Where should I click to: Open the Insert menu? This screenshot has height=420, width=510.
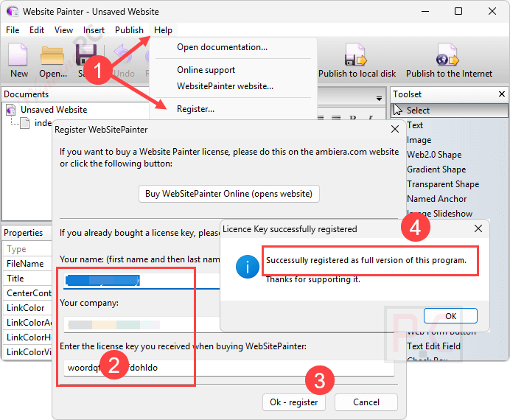pyautogui.click(x=94, y=30)
